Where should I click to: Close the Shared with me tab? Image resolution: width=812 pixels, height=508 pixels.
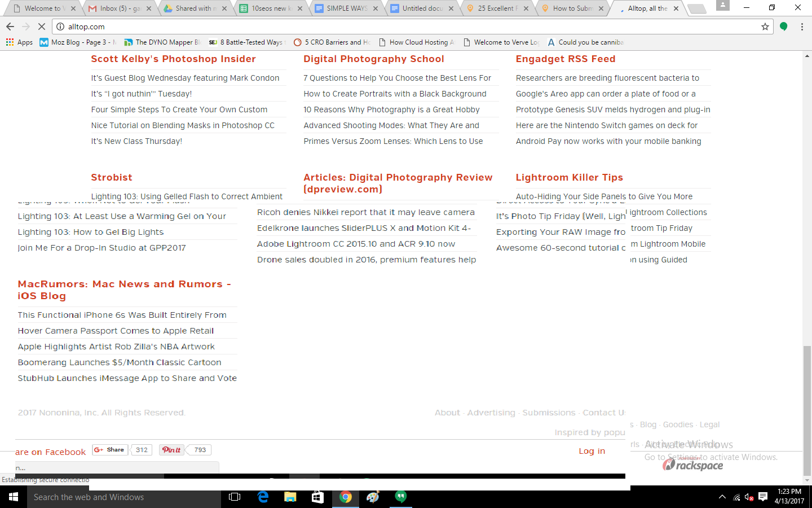point(224,8)
